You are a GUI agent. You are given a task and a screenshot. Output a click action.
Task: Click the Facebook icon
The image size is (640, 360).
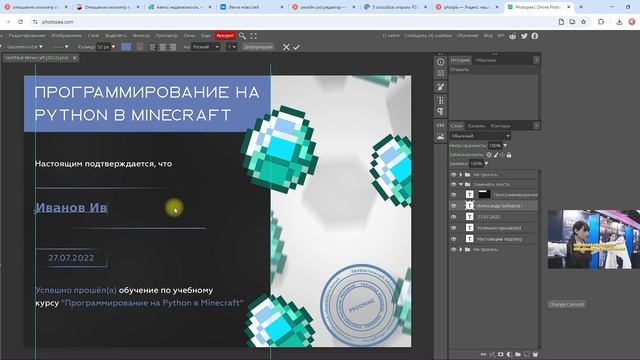pos(535,36)
